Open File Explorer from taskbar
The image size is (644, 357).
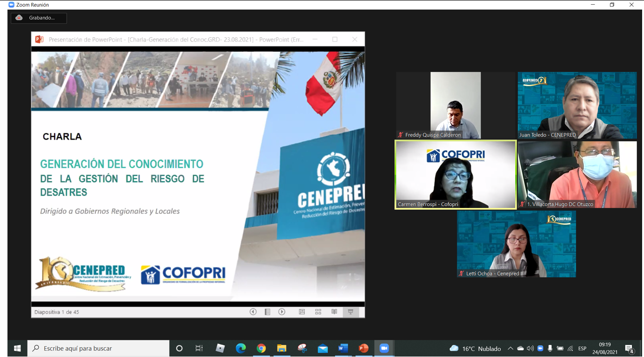point(281,348)
